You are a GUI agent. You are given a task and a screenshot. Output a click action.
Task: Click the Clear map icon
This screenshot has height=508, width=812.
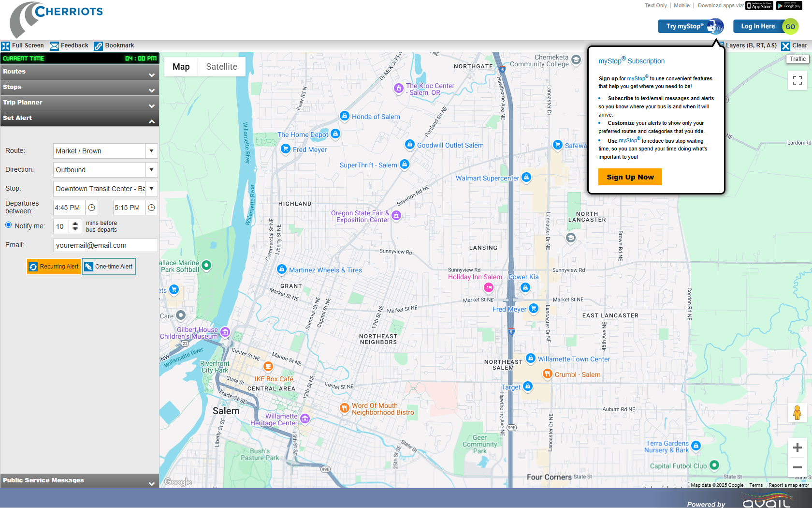pos(786,46)
